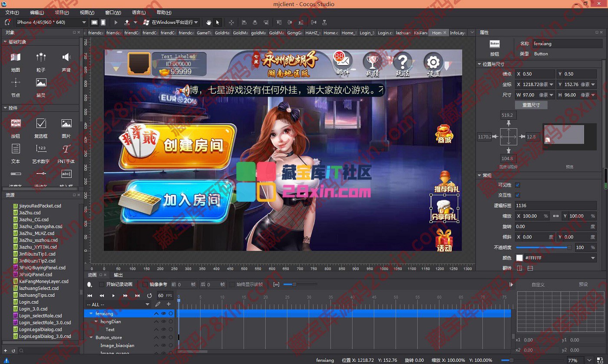Pick the 粒子 (particle) object
Viewport: 608px width, 364px height.
[x=41, y=62]
